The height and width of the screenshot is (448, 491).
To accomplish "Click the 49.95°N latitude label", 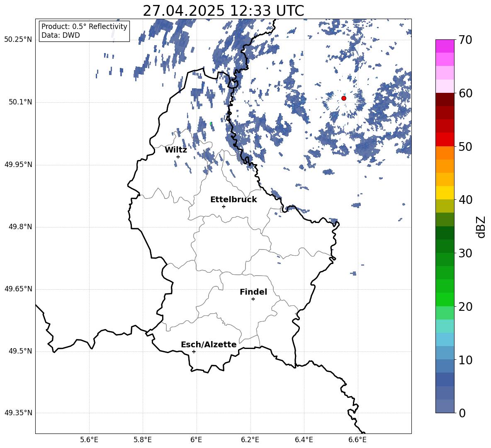I will [18, 165].
